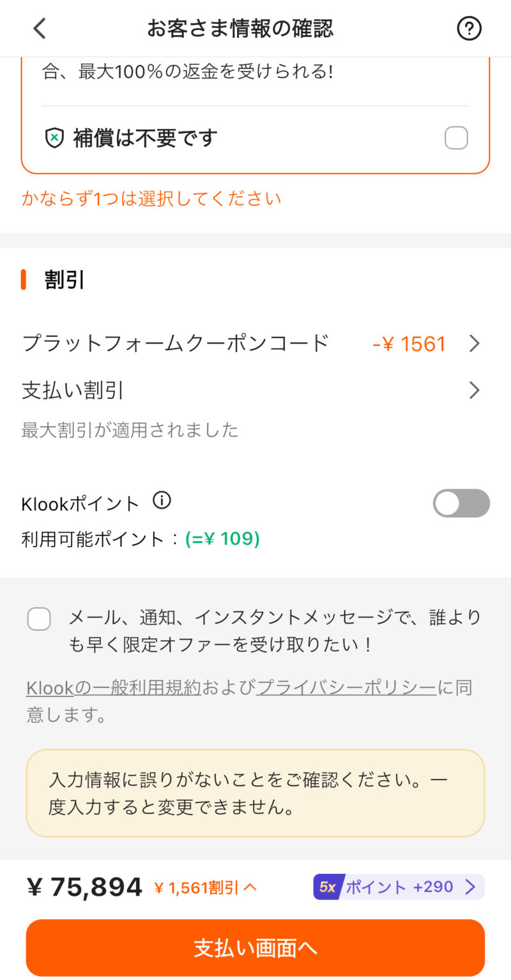Screen dimensions: 511x980
Task: Open help via question mark icon
Action: tap(469, 28)
